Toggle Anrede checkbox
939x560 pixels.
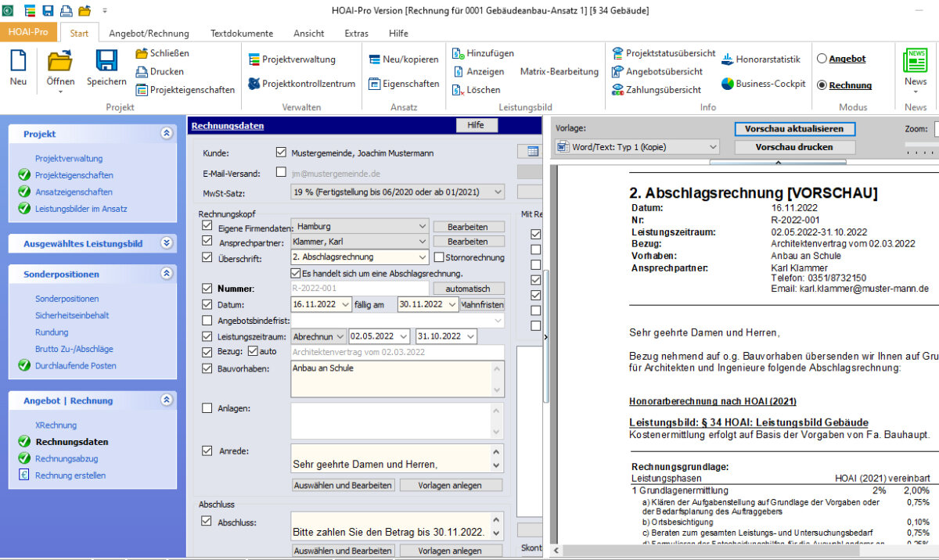click(x=207, y=451)
